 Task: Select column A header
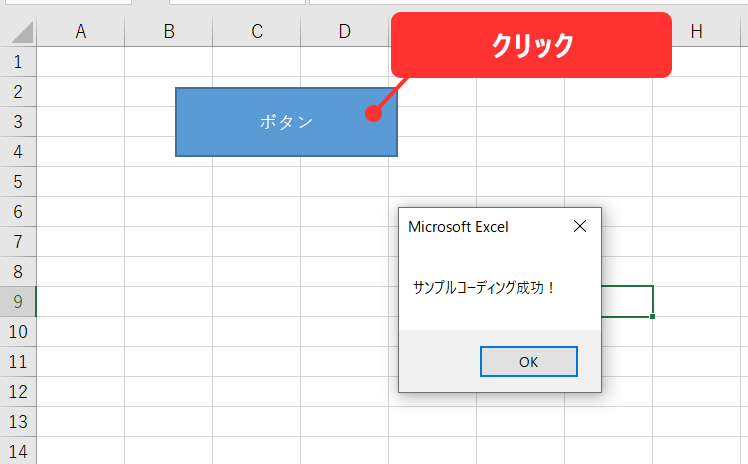[x=81, y=32]
